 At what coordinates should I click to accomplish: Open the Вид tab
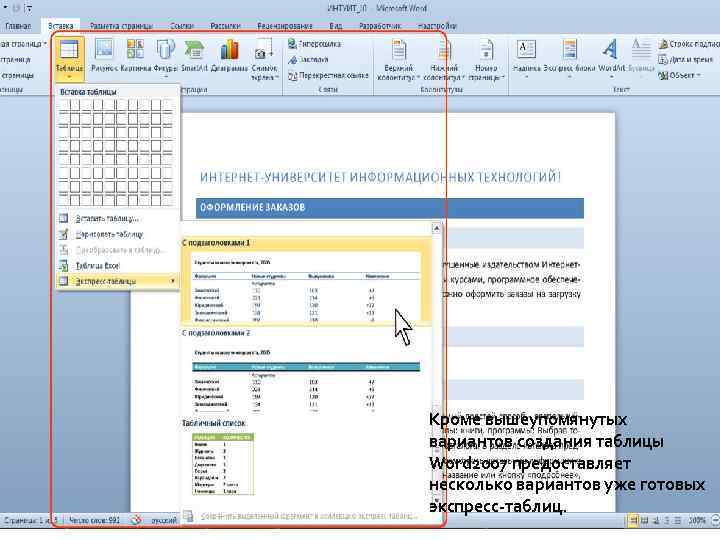[336, 26]
